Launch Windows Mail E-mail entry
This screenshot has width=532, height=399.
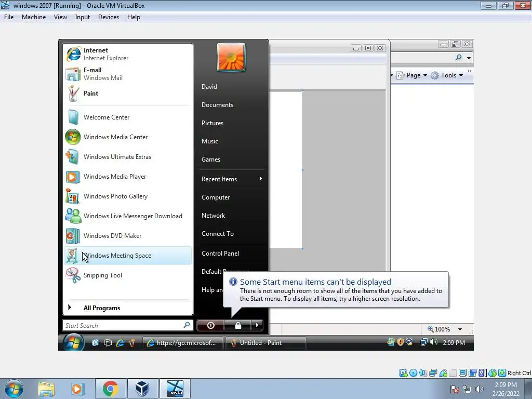128,74
